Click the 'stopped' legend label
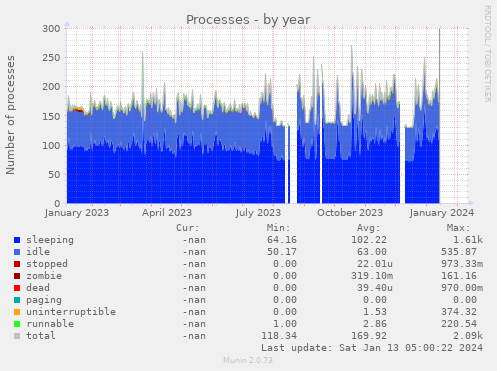Screen dimensions: 497x371 pyautogui.click(x=47, y=264)
